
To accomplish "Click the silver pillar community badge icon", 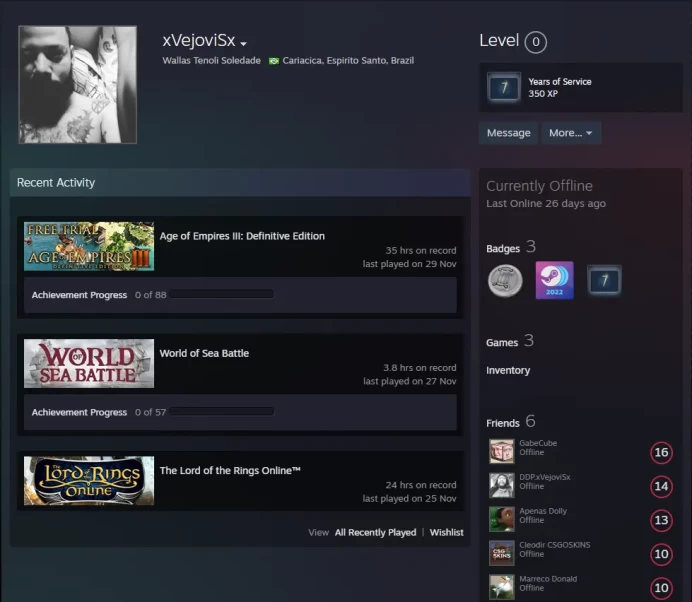I will coord(505,280).
